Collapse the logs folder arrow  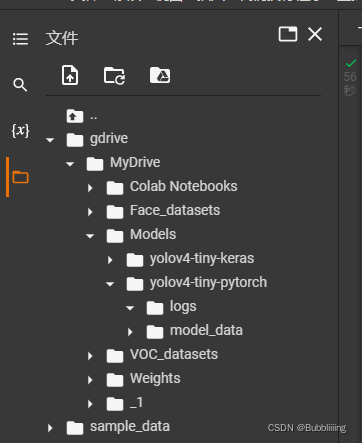click(130, 308)
